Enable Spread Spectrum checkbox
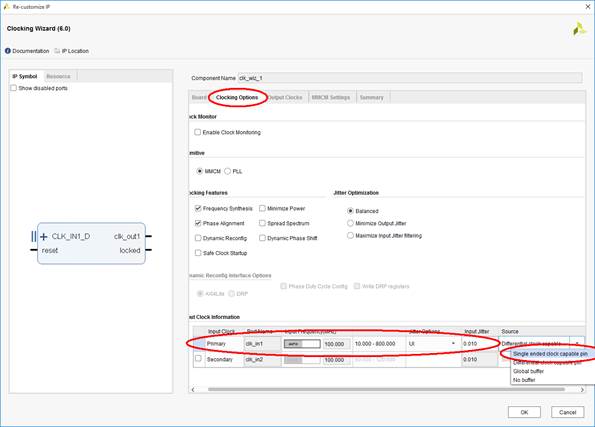The width and height of the screenshot is (595, 427). (262, 223)
